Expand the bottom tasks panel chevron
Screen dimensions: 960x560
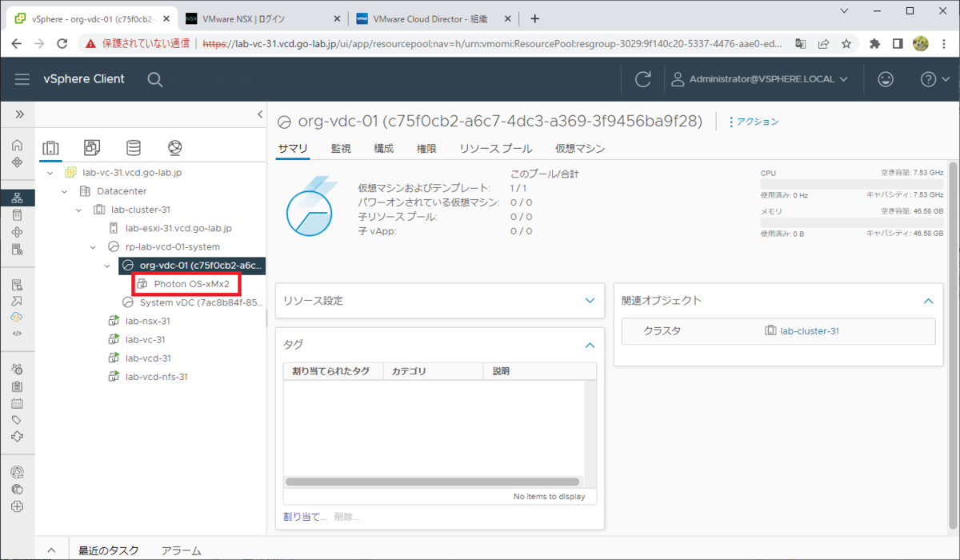pos(52,550)
